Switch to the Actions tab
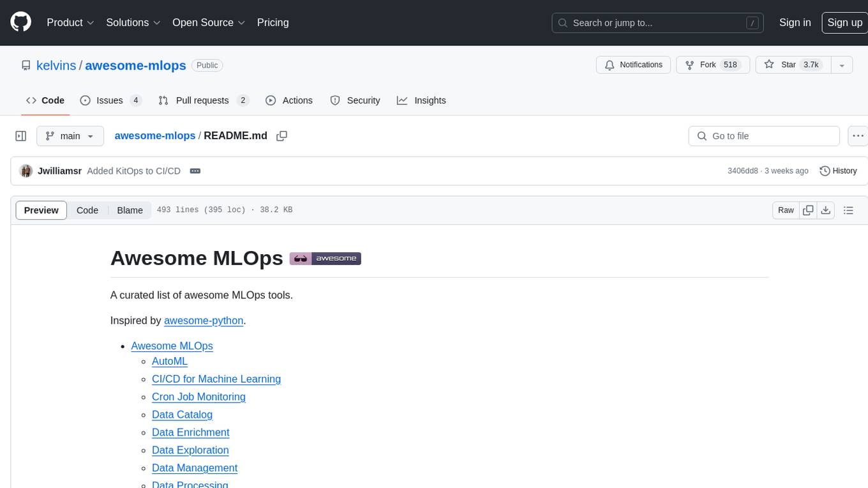The image size is (868, 488). 289,100
